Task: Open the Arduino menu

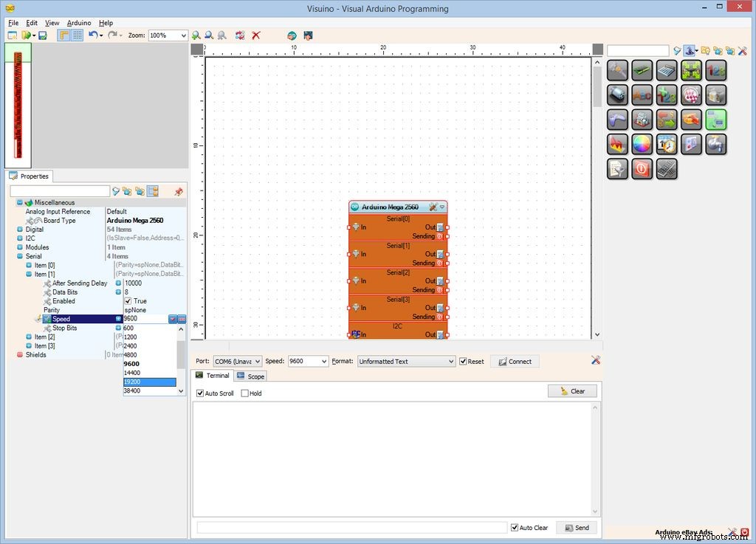Action: coord(79,23)
